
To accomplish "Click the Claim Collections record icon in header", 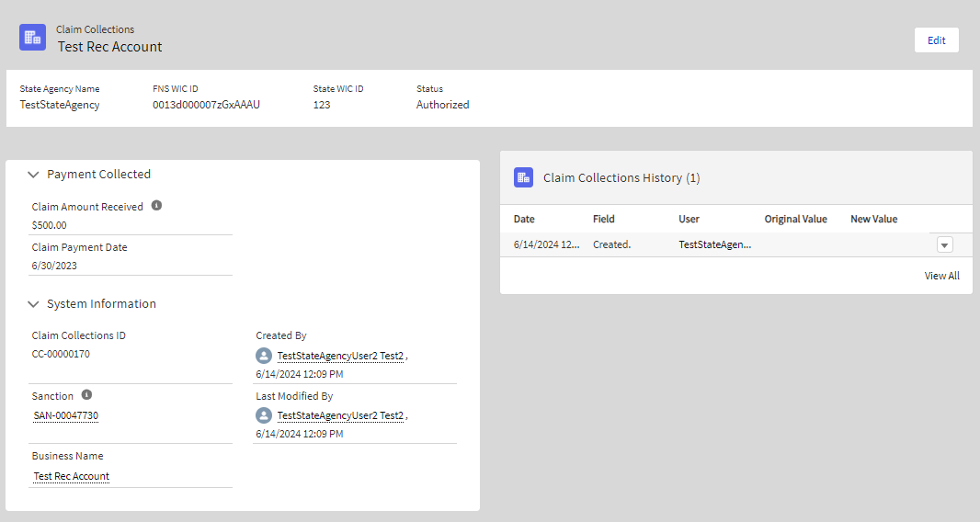I will coord(33,38).
